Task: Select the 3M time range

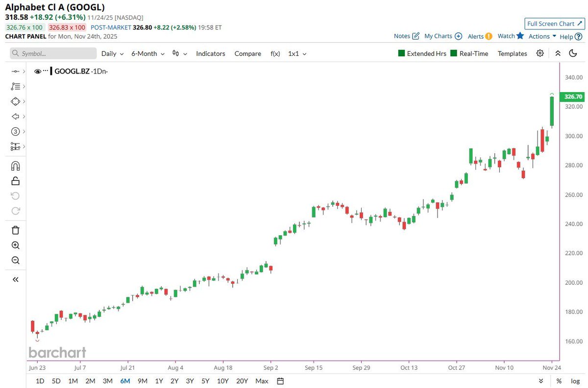Action: point(107,381)
